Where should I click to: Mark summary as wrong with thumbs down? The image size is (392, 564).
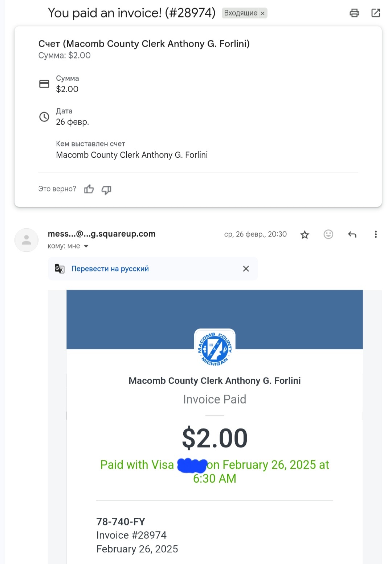click(106, 190)
